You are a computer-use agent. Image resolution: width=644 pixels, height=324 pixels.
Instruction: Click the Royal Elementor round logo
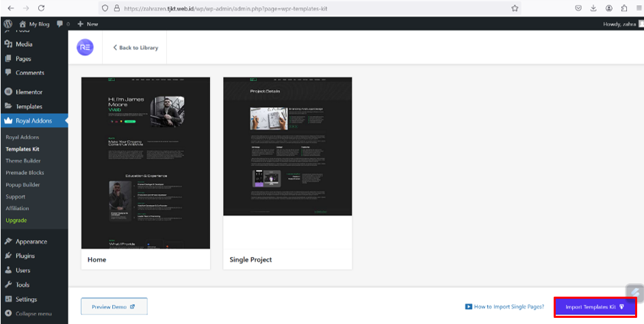tap(86, 47)
